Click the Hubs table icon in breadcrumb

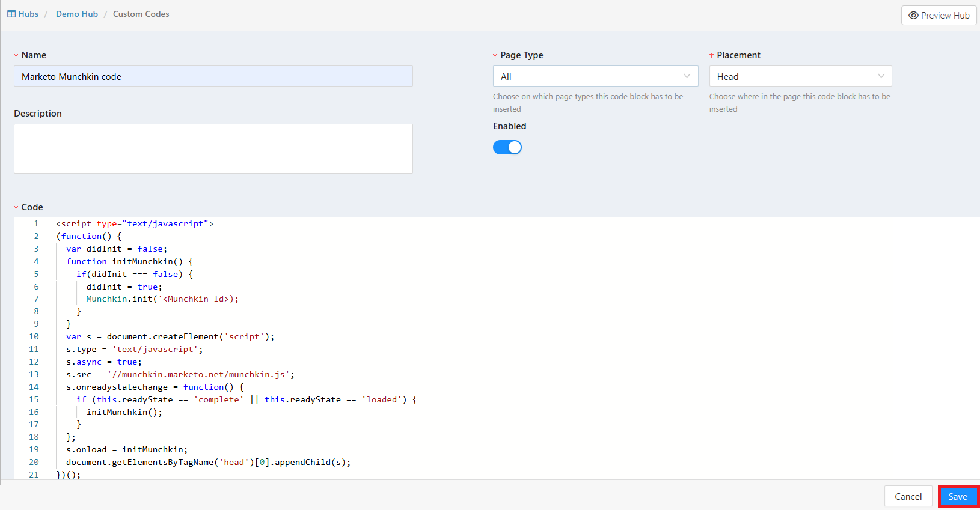[11, 14]
